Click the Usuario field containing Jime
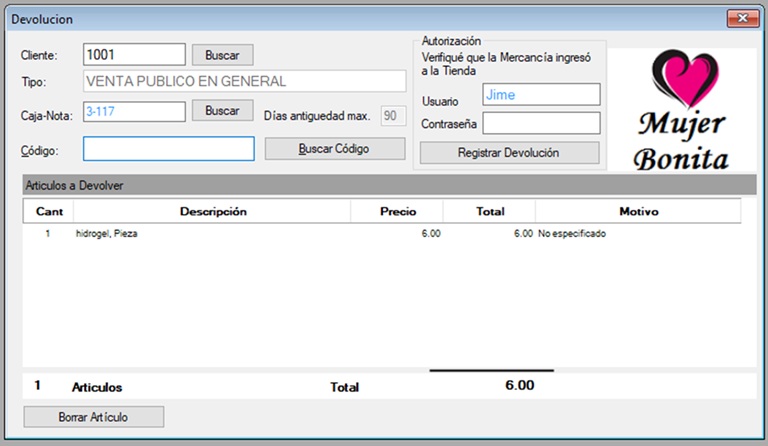 coord(540,95)
